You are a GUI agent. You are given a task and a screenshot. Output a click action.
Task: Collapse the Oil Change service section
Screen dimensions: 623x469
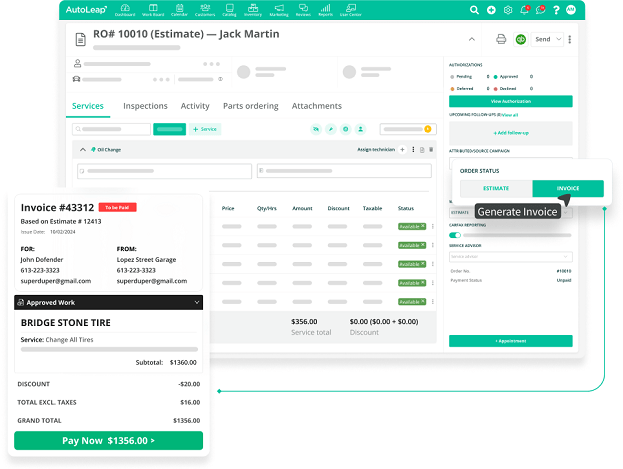(x=83, y=150)
